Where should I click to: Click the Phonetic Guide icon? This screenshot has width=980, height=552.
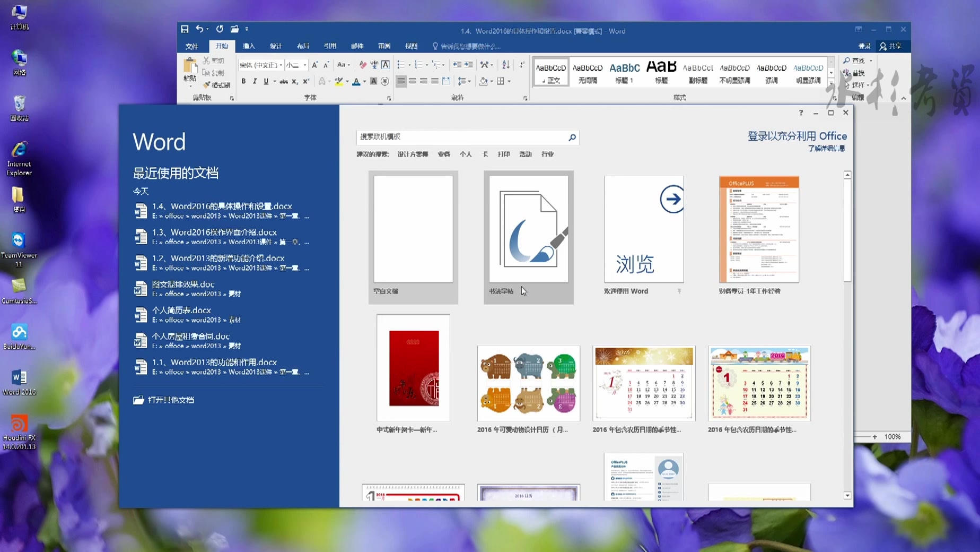coord(374,65)
